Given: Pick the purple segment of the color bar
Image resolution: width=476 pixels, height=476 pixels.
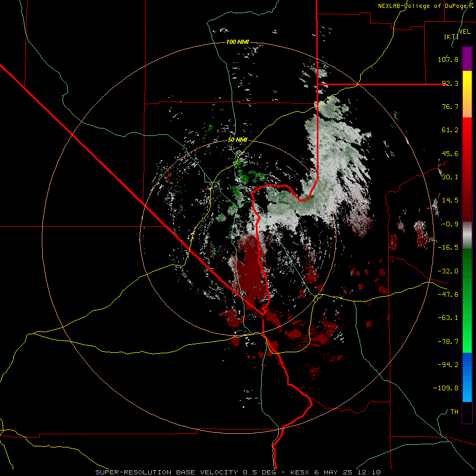Looking at the screenshot, I should click(467, 59).
